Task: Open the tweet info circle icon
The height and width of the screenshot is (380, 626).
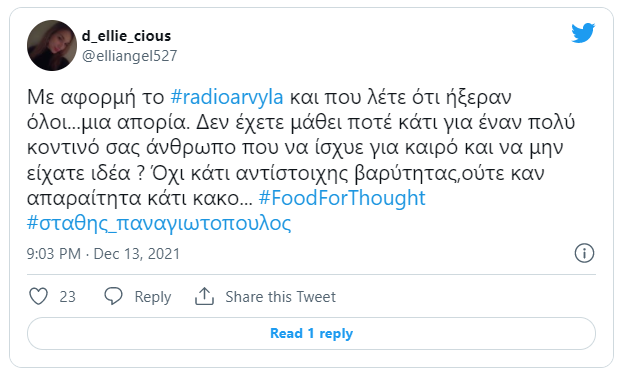Action: click(584, 253)
